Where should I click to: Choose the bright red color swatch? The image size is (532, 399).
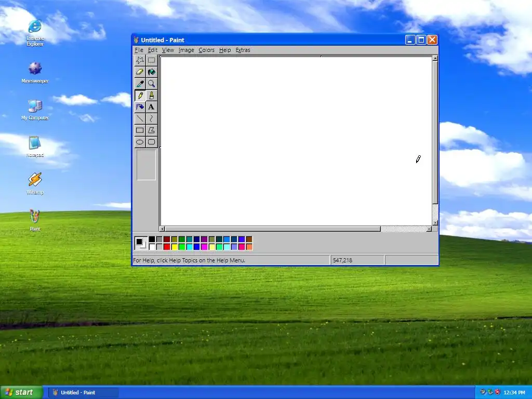(x=167, y=247)
